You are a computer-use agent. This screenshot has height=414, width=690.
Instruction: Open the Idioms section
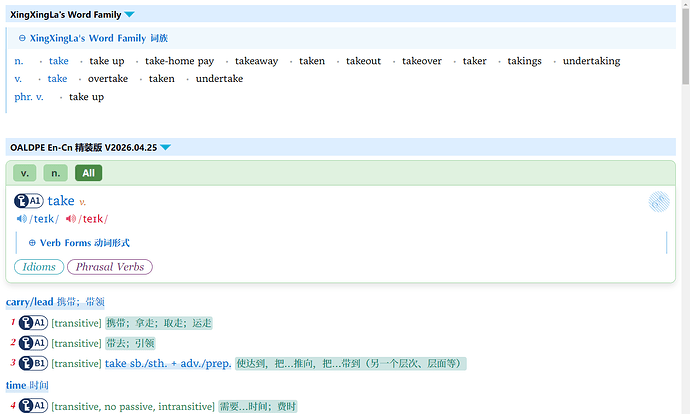click(x=39, y=267)
